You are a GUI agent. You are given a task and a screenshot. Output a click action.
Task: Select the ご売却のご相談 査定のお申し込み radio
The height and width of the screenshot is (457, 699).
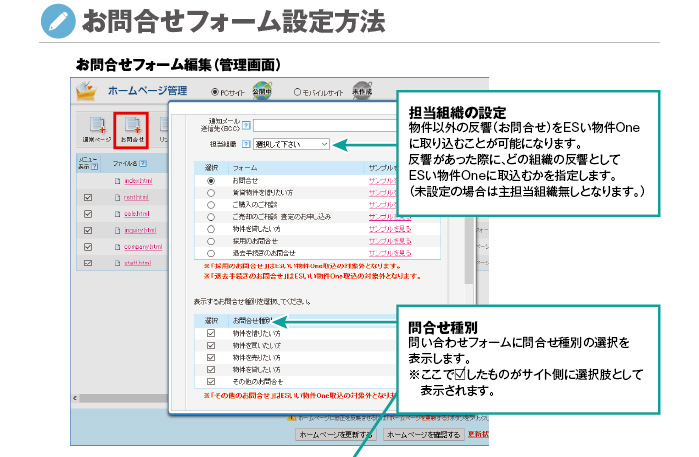tap(211, 217)
